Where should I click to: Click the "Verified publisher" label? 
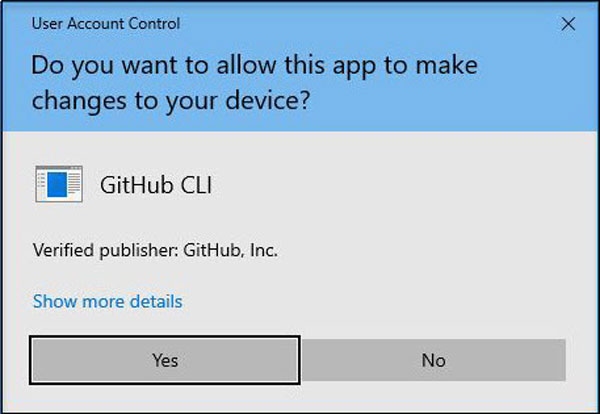pos(106,250)
